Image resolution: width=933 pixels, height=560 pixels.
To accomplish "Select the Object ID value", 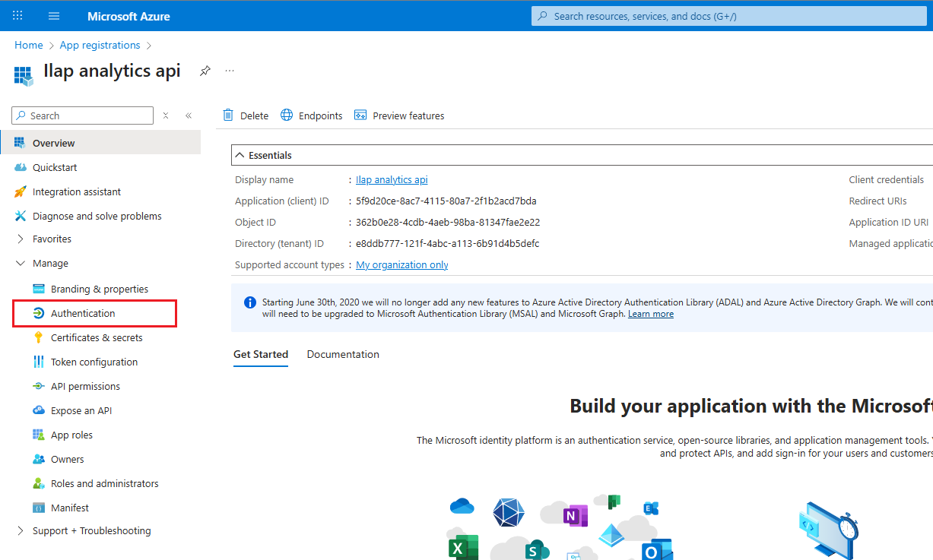I will (448, 222).
